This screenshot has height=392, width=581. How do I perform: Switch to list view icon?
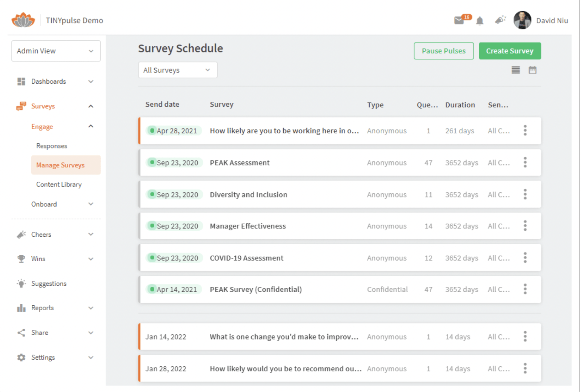pos(515,70)
